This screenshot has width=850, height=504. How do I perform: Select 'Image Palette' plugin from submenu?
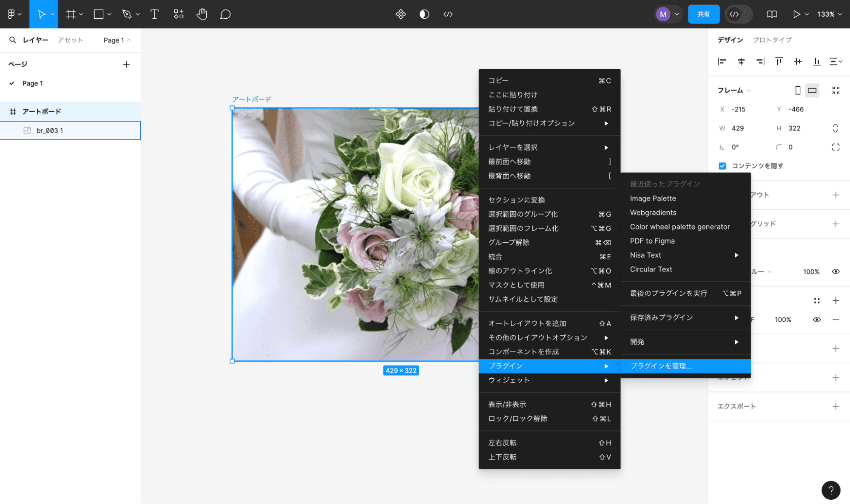(653, 198)
